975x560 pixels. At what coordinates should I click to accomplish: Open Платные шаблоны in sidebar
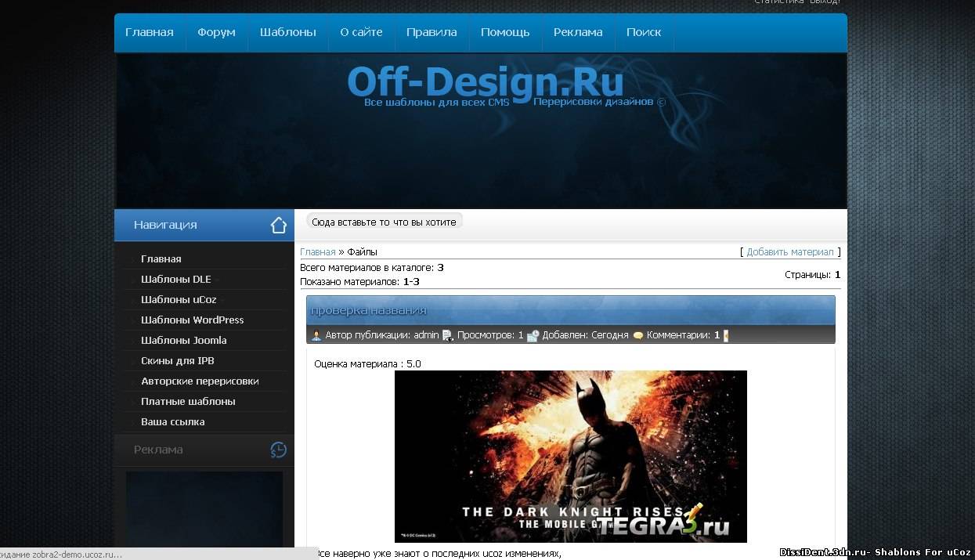click(x=188, y=401)
